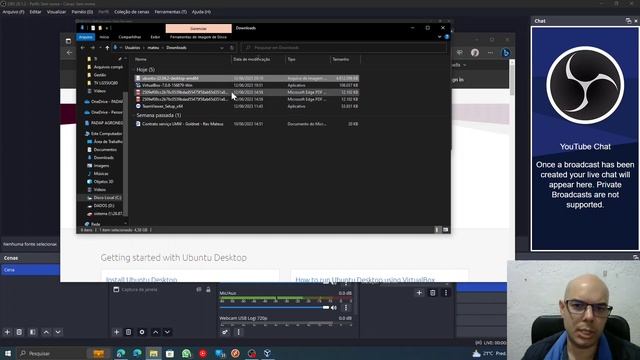
Task: Open the Arquivo (F) menu in OBS
Action: pyautogui.click(x=13, y=12)
